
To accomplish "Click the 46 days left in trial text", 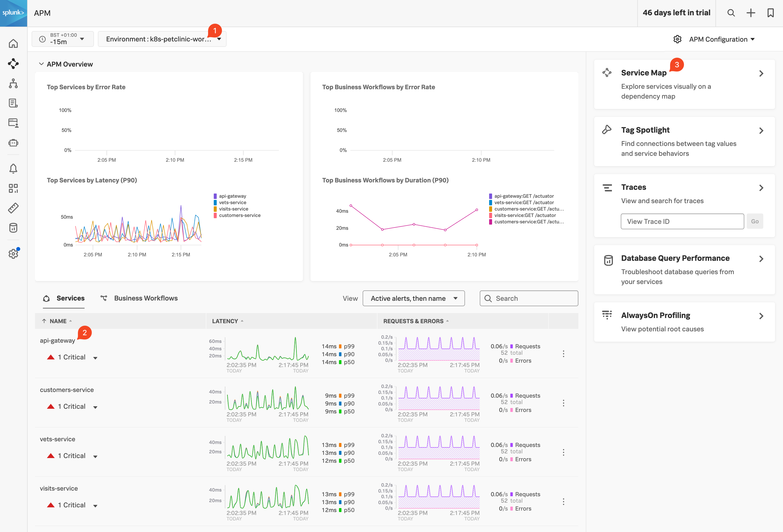I will click(x=676, y=13).
